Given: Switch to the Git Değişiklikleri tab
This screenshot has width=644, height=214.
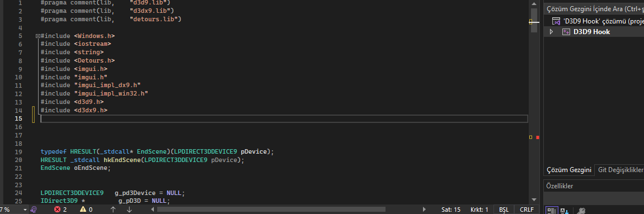Looking at the screenshot, I should pos(620,170).
